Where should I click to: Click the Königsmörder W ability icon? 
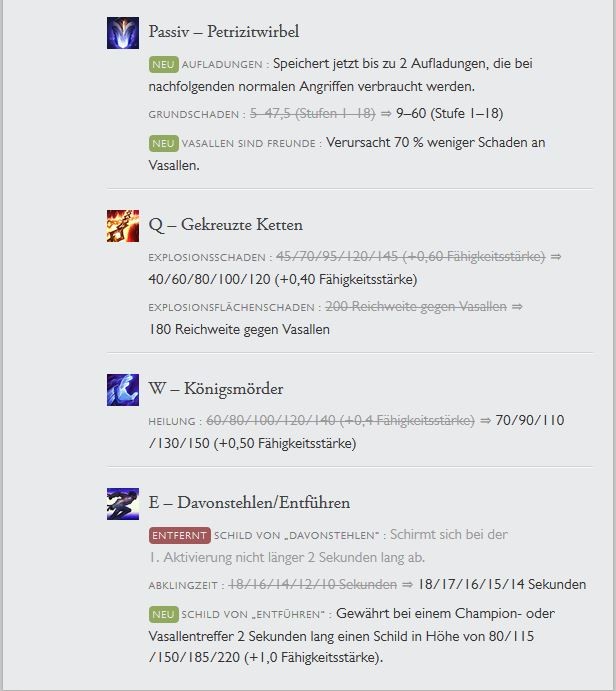tap(122, 390)
